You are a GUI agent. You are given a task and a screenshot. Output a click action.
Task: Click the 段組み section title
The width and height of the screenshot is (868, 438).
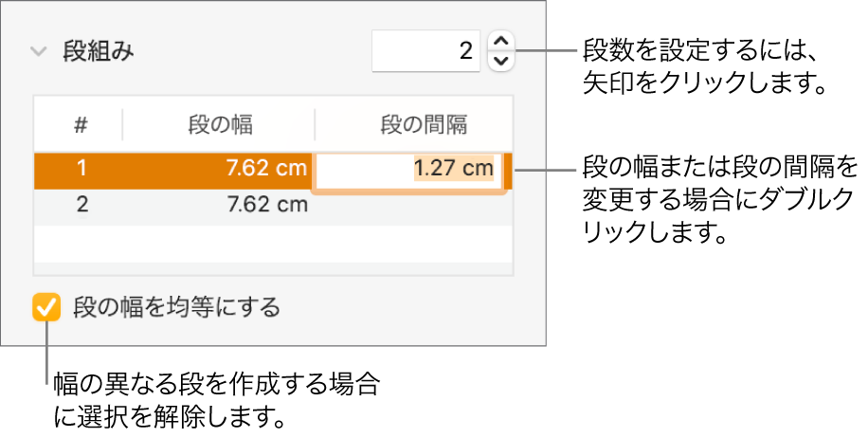coord(99,51)
